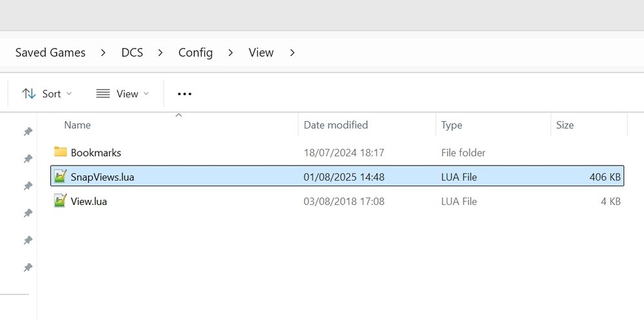Expand the Sort dropdown arrow
The image size is (644, 321).
pos(70,93)
